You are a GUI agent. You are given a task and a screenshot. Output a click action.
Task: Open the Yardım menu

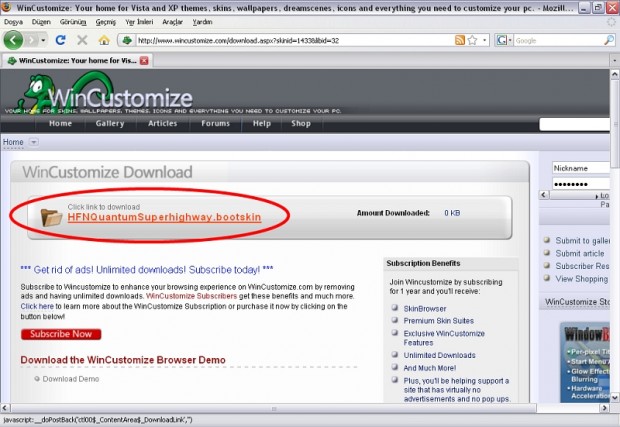(202, 22)
